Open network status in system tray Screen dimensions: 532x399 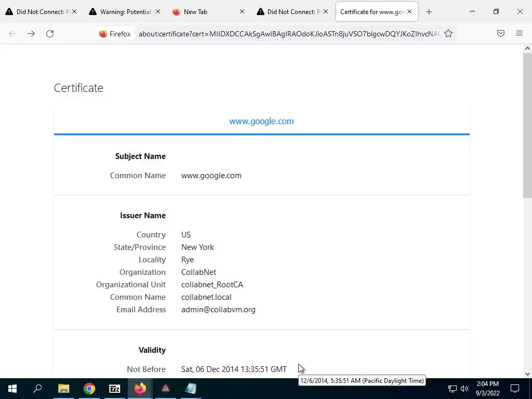click(453, 389)
